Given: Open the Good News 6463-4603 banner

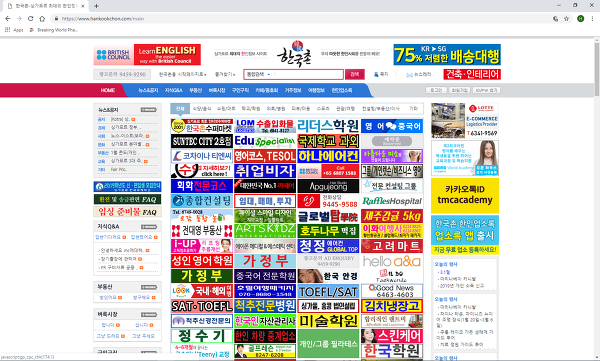Looking at the screenshot, I should tap(392, 291).
